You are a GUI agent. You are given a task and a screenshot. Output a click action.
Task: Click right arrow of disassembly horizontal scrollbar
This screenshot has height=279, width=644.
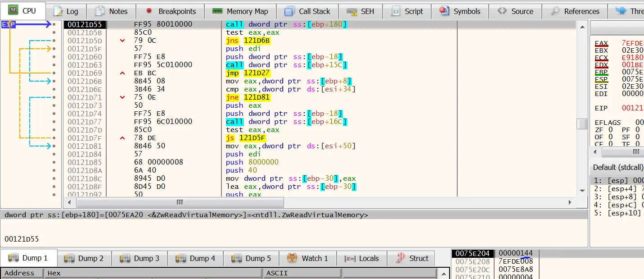[570, 202]
